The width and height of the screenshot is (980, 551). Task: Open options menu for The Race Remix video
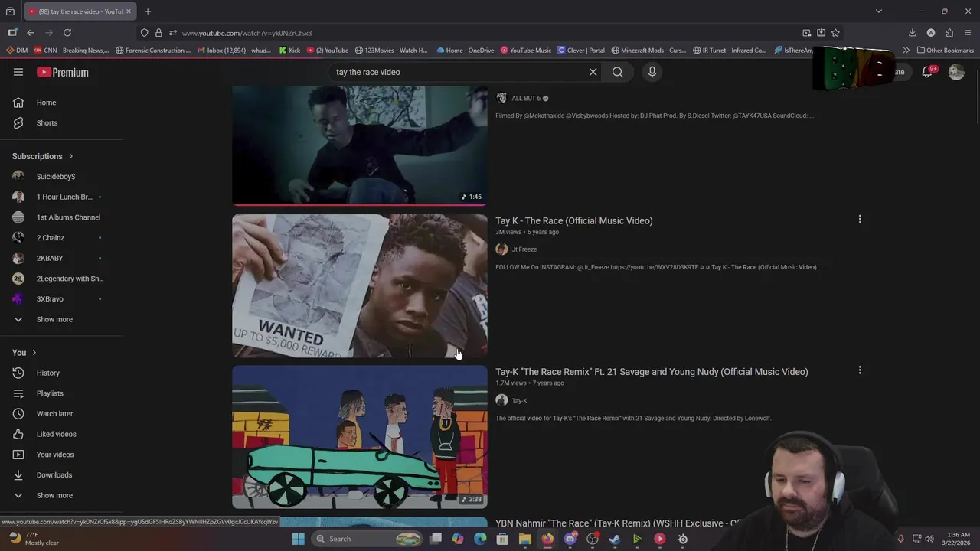(x=860, y=370)
